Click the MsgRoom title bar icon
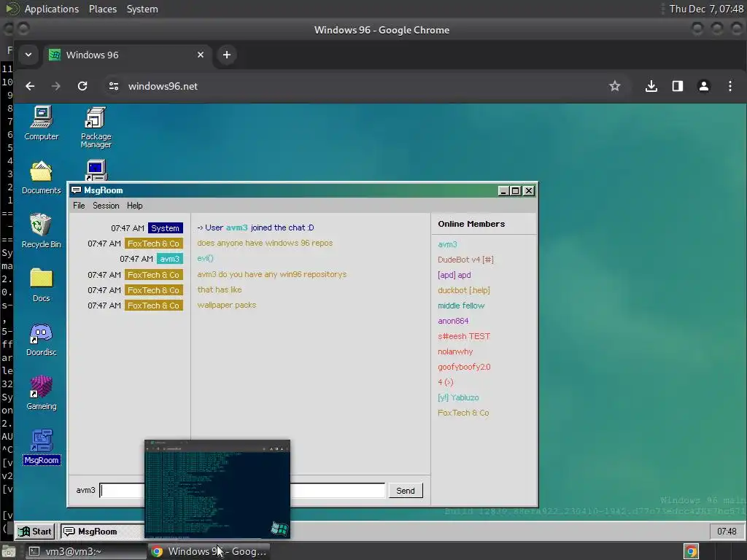Image resolution: width=747 pixels, height=560 pixels. click(x=76, y=190)
